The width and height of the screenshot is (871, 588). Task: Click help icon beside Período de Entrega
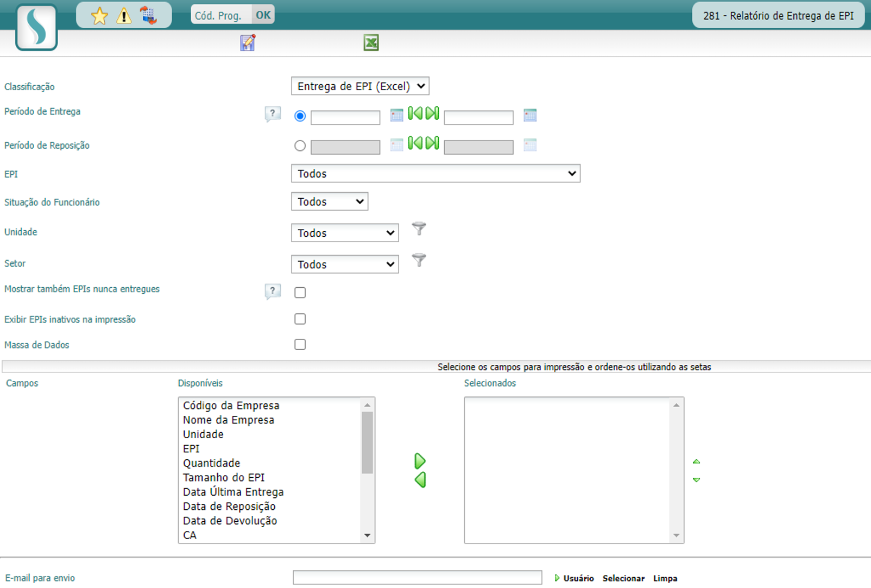(273, 113)
